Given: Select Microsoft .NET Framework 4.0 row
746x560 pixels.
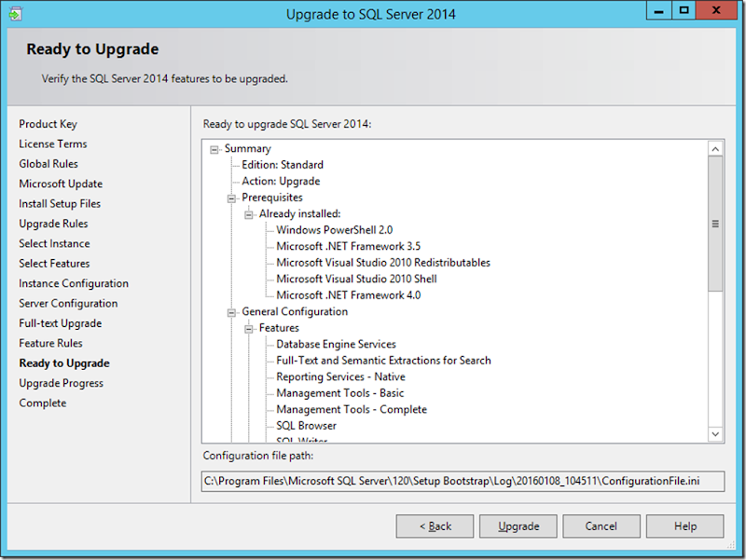Looking at the screenshot, I should point(348,295).
